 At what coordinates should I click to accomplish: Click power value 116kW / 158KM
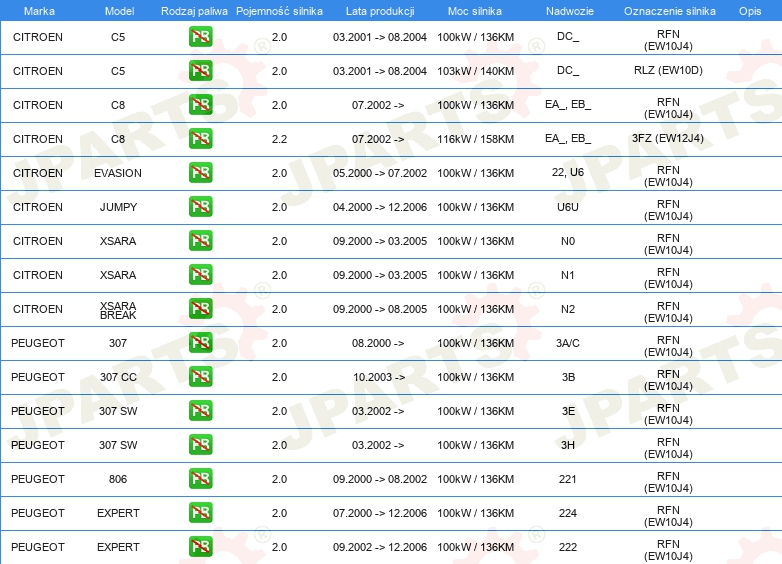[x=475, y=139]
